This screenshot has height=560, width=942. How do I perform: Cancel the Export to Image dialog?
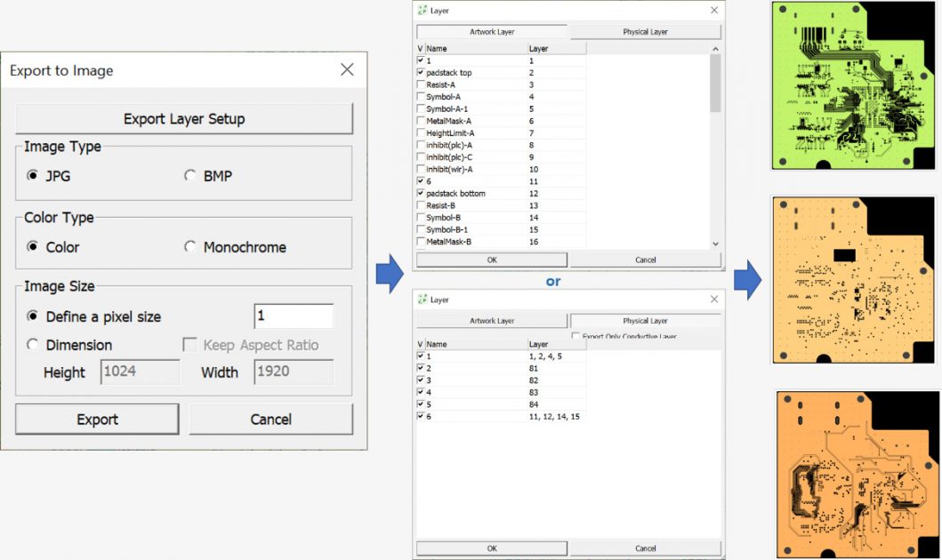coord(270,420)
